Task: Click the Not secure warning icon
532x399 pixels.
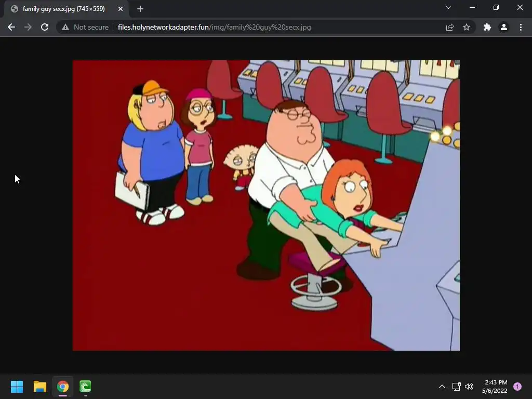Action: [65, 27]
